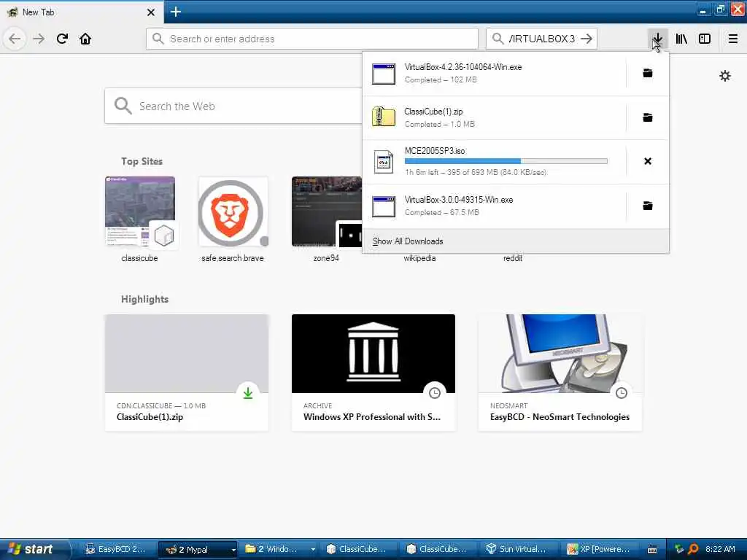Focus the address bar field
The image size is (747, 560).
312,39
